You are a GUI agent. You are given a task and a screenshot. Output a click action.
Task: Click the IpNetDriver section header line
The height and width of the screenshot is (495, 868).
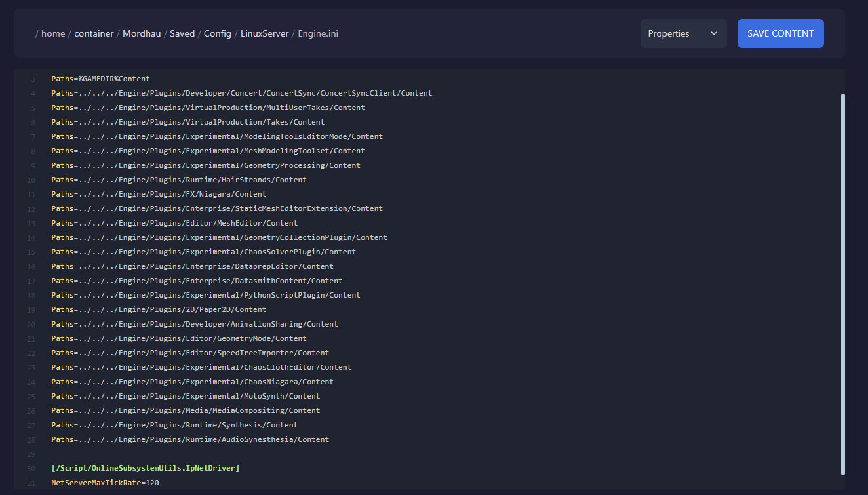145,468
